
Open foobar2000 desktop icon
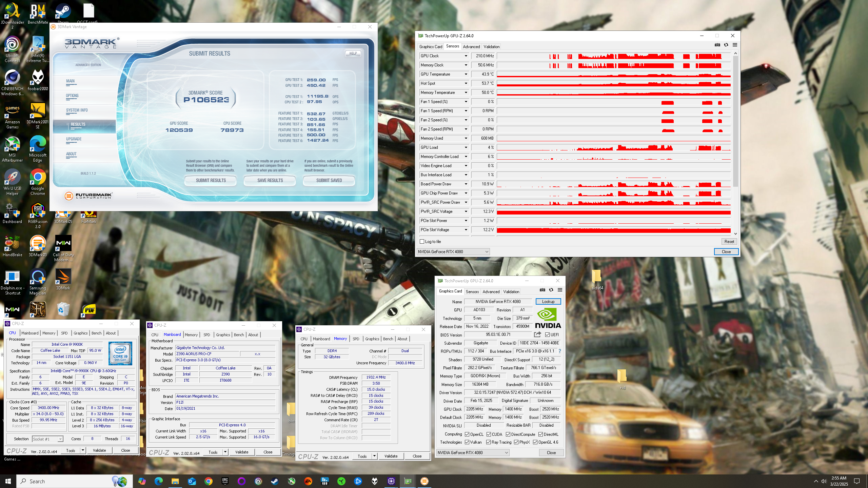click(x=38, y=80)
